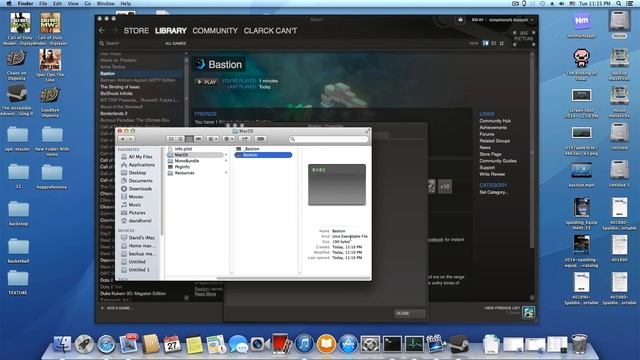Image resolution: width=640 pixels, height=360 pixels.
Task: Click Write Review link in Steam
Action: tap(492, 174)
